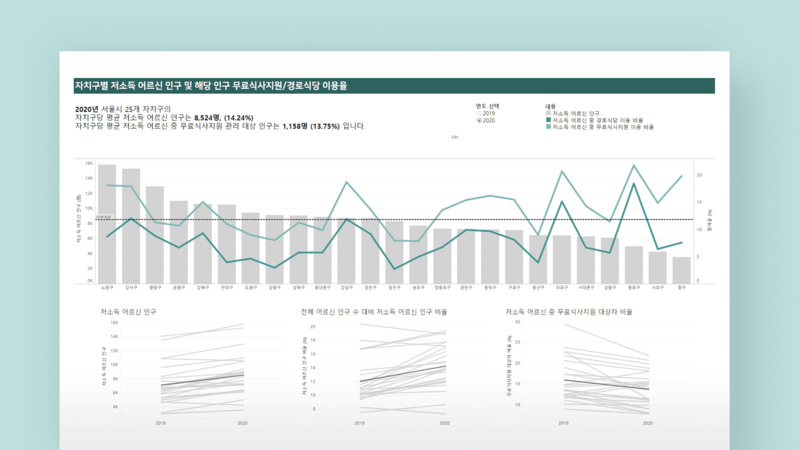Click light teal 무료식사지원 이용 비율 legend swatch
The image size is (800, 450).
tap(547, 128)
